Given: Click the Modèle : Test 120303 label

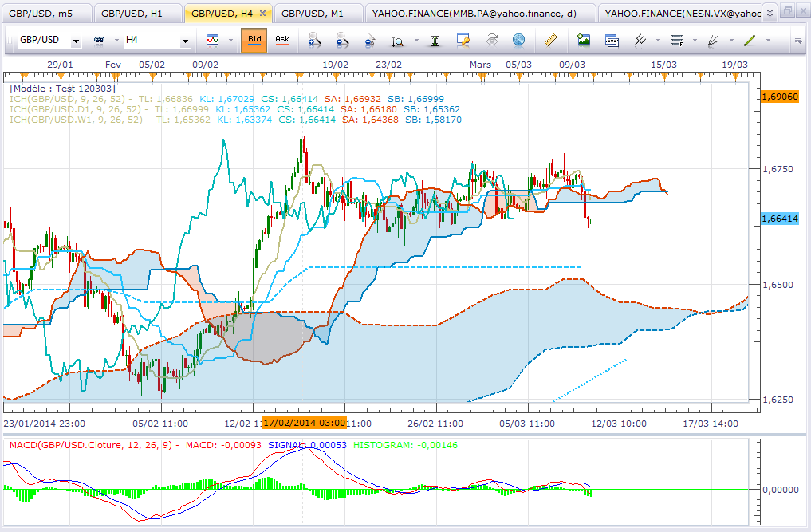Looking at the screenshot, I should pos(62,89).
